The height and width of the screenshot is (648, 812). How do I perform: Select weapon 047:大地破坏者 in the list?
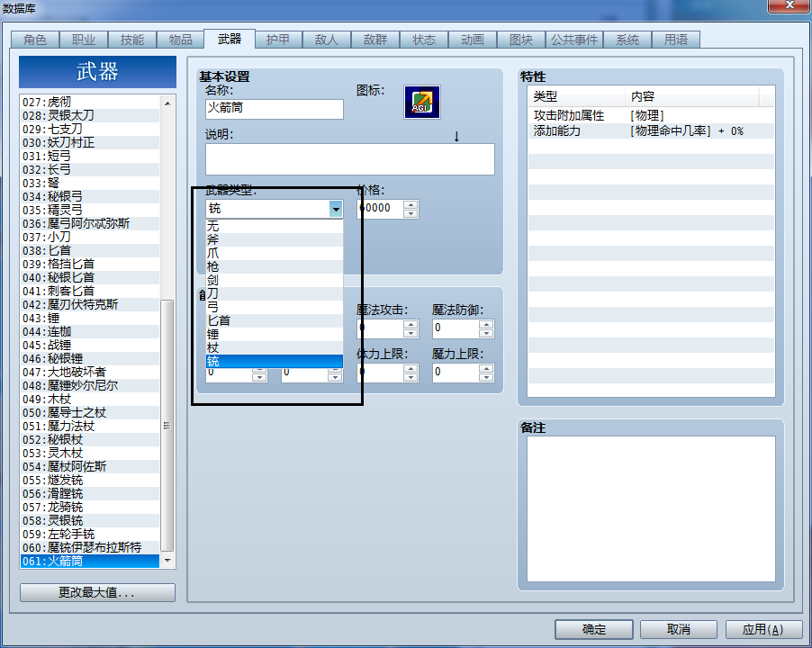pos(90,372)
